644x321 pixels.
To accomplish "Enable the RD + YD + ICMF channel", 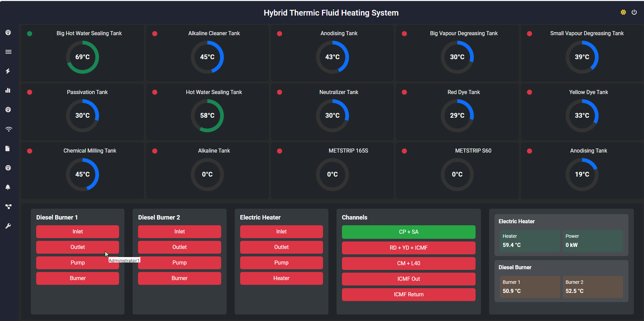I will [408, 248].
